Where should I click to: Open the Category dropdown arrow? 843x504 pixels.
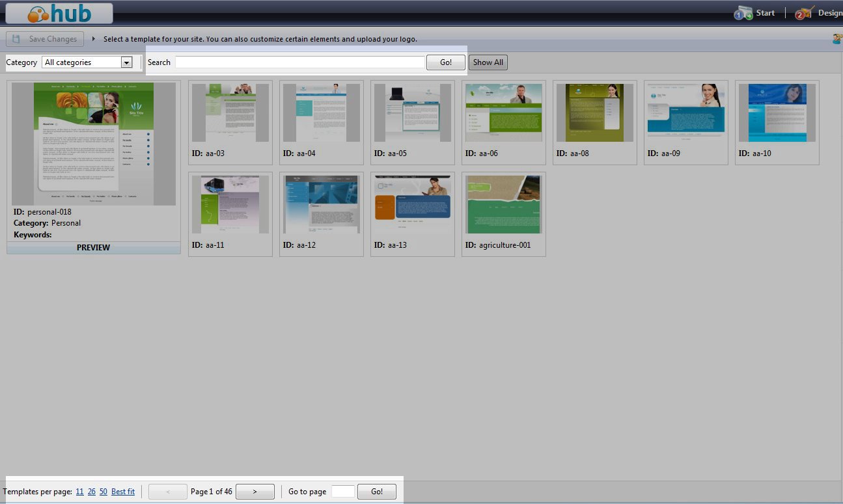pos(127,62)
